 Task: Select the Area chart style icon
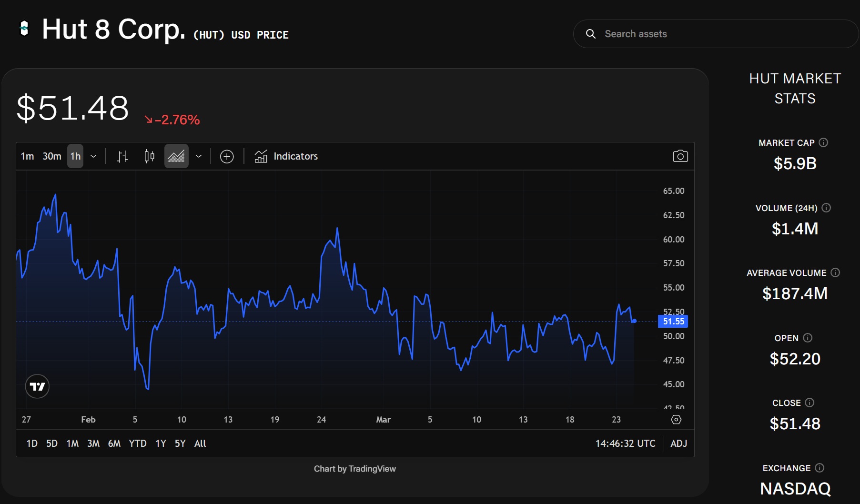[x=176, y=156]
